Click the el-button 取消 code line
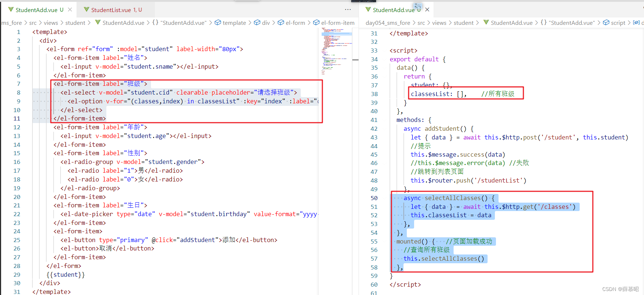Viewport: 644px width, 295px height. pos(107,248)
